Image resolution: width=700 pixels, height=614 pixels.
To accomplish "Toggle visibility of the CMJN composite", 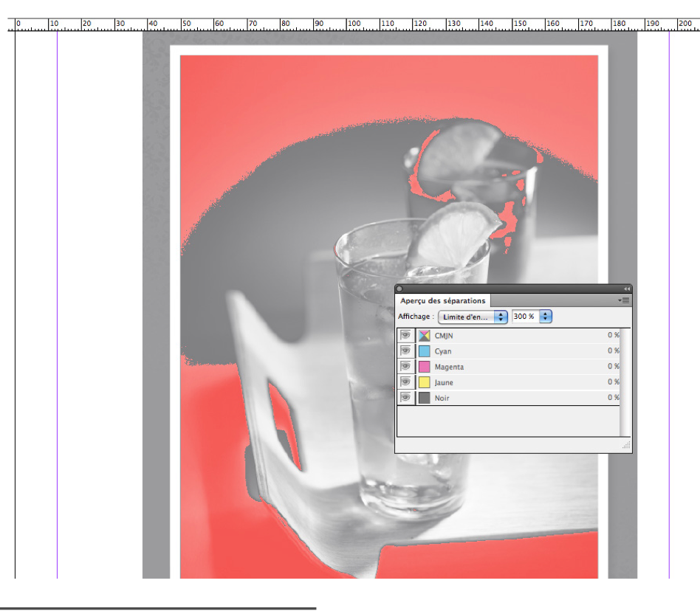I will point(405,336).
